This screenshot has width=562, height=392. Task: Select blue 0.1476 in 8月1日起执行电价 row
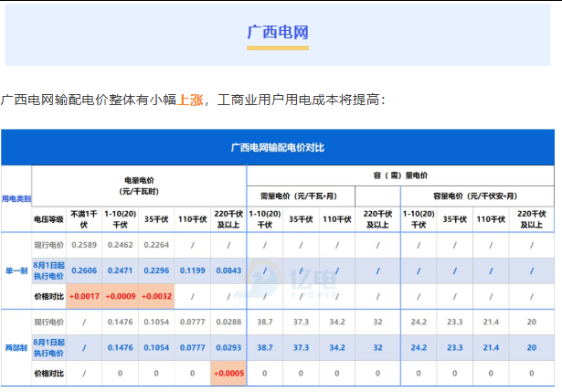pyautogui.click(x=120, y=348)
